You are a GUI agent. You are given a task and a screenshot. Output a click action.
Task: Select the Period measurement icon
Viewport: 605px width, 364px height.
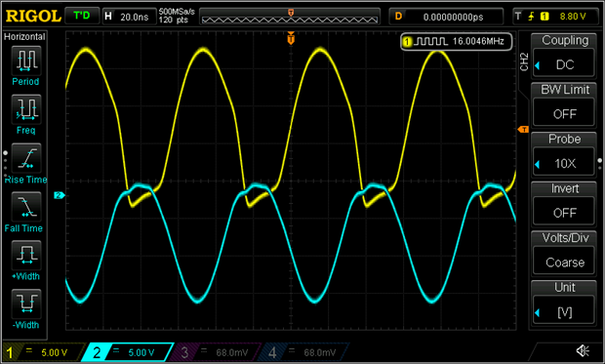(26, 61)
